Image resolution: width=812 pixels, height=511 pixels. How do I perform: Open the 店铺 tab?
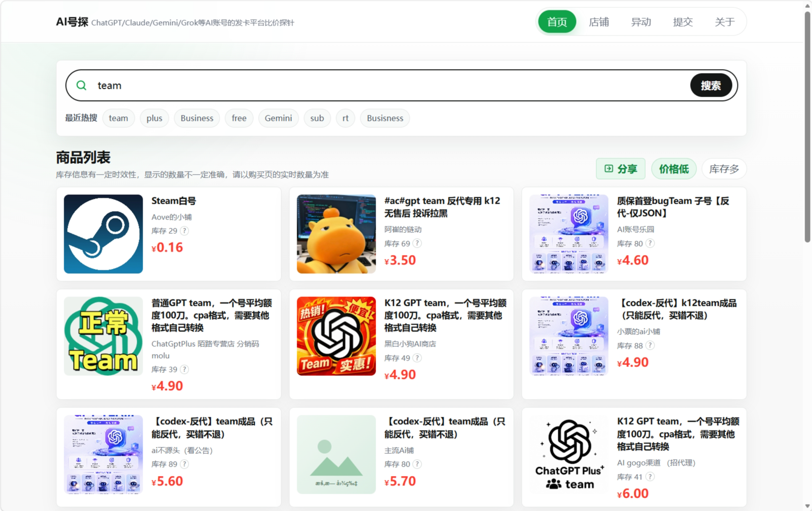tap(599, 22)
